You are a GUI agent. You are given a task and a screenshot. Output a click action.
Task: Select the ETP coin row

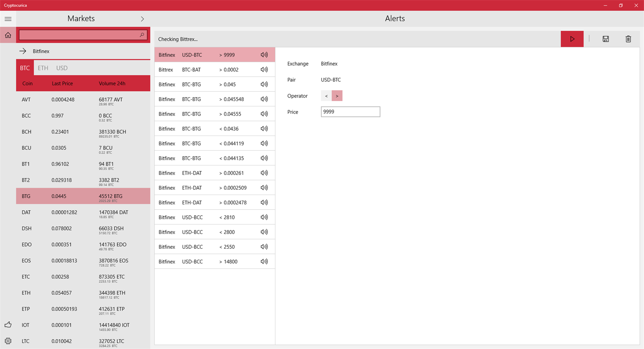83,309
